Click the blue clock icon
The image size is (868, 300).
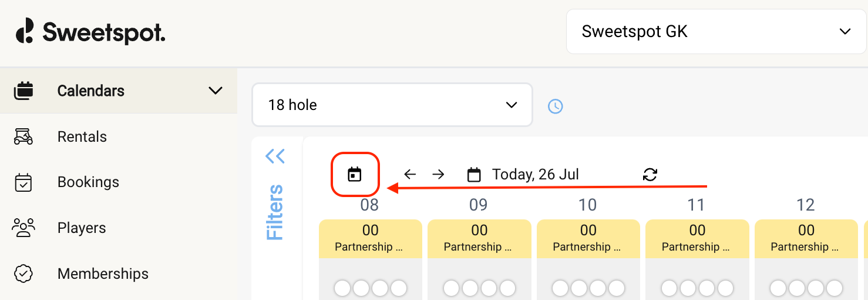point(555,106)
